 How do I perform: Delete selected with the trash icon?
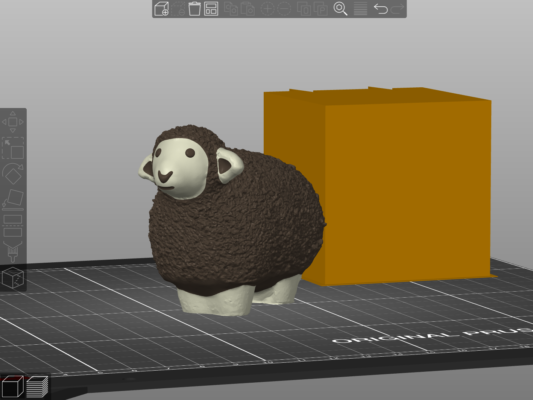coord(194,8)
